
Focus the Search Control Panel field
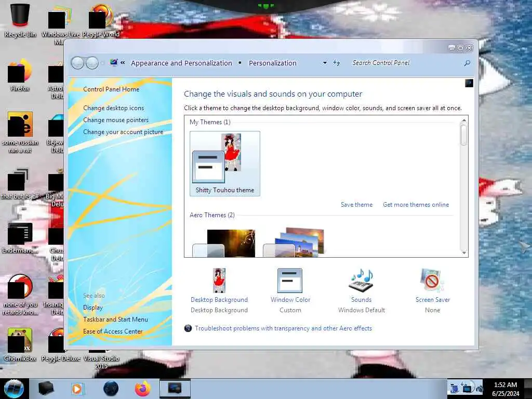point(405,63)
